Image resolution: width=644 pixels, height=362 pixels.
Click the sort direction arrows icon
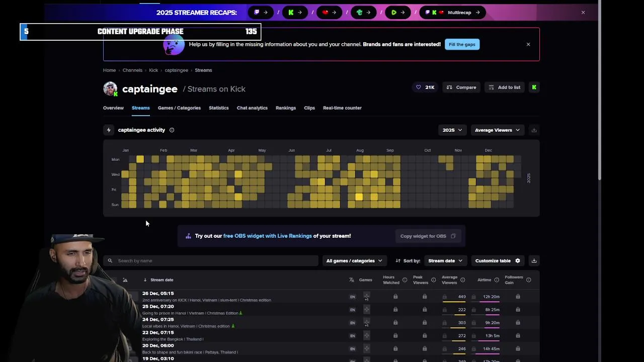(398, 261)
